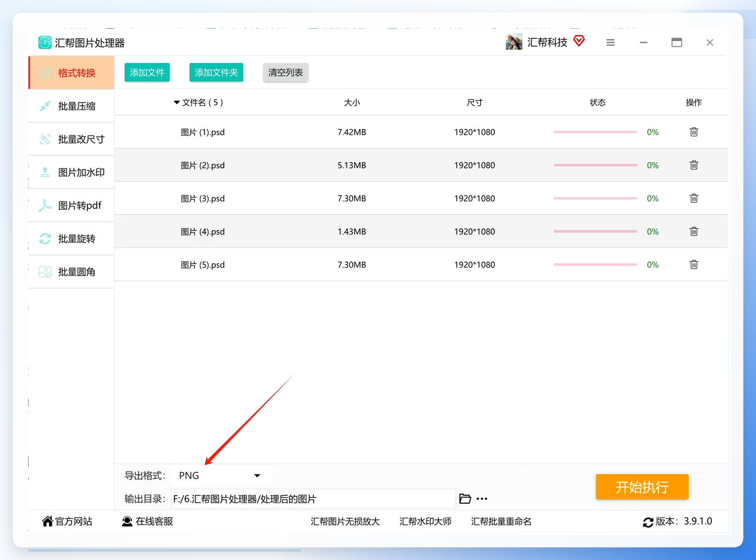Switch to 批量旋转 feature
The image size is (756, 560).
click(x=72, y=239)
